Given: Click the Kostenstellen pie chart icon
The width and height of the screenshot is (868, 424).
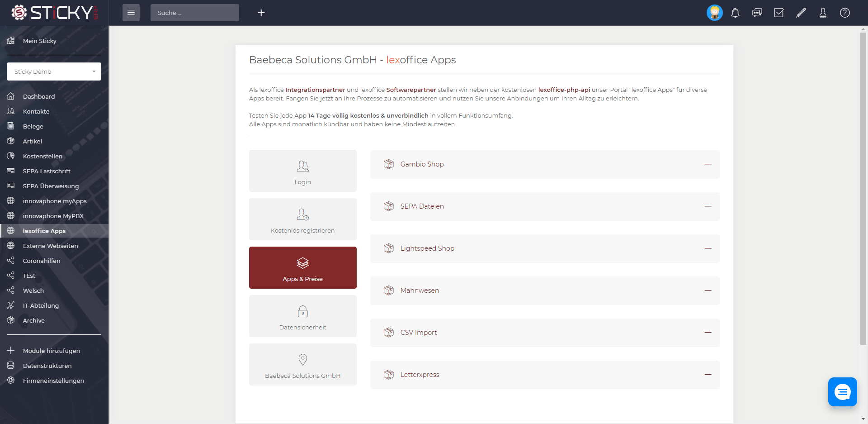Looking at the screenshot, I should (11, 156).
